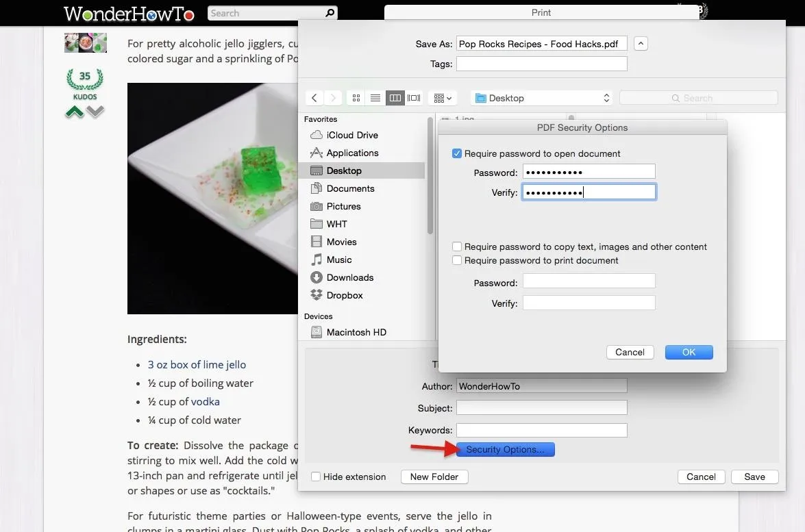The height and width of the screenshot is (532, 805).
Task: Click the Tags input field
Action: coord(542,64)
